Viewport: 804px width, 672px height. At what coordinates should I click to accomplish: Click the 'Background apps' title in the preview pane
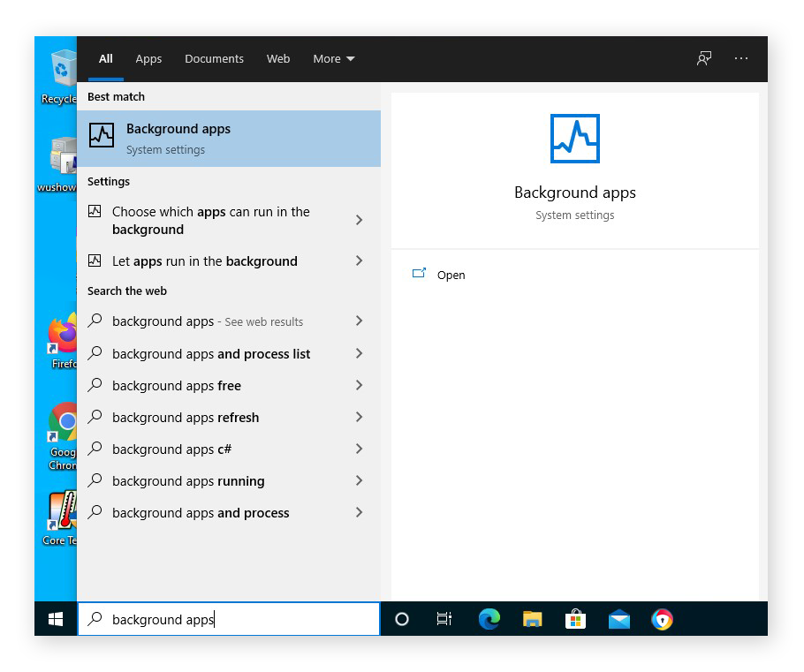[x=575, y=193]
